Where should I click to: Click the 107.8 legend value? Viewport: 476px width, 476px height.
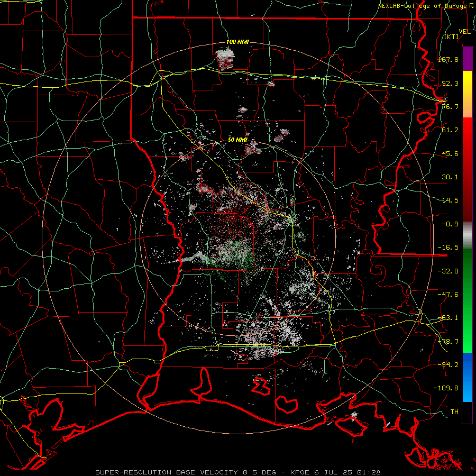click(x=448, y=60)
